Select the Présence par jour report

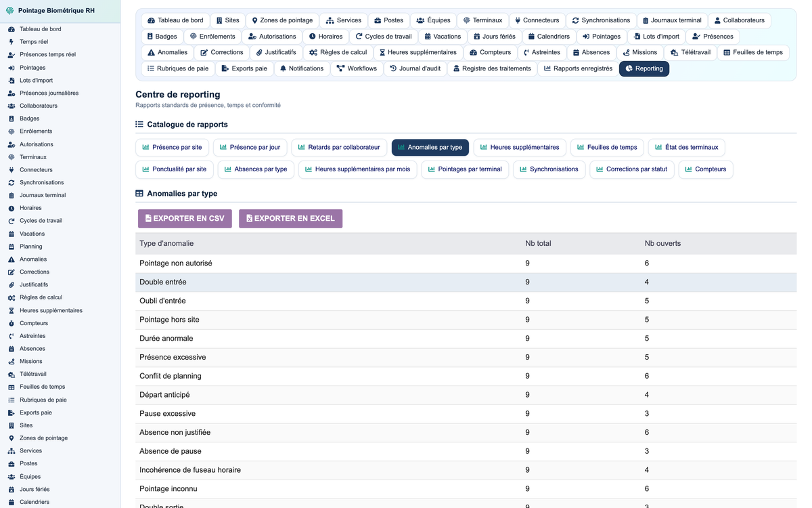[250, 147]
